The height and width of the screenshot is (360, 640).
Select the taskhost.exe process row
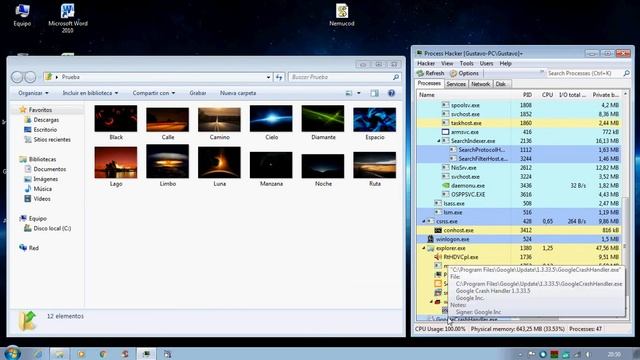coord(519,123)
